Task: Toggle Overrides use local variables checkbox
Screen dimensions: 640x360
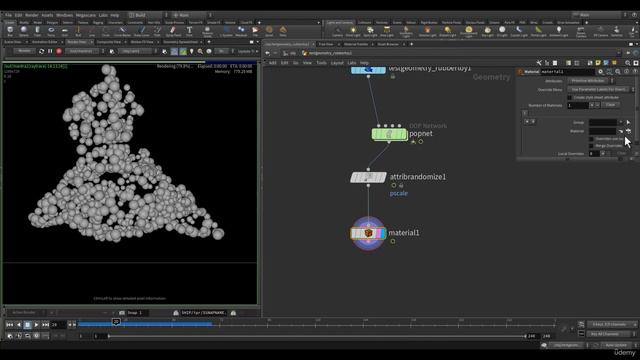Action: click(x=591, y=139)
